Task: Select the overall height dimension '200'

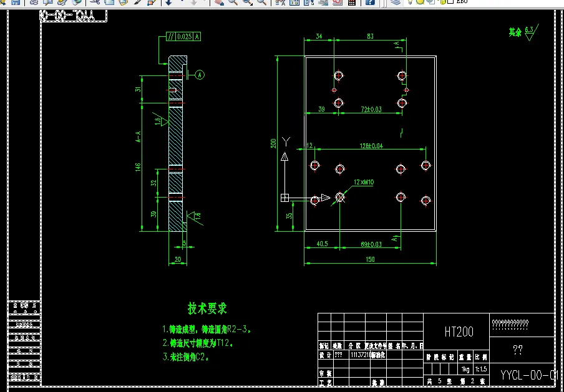Action: pos(274,143)
